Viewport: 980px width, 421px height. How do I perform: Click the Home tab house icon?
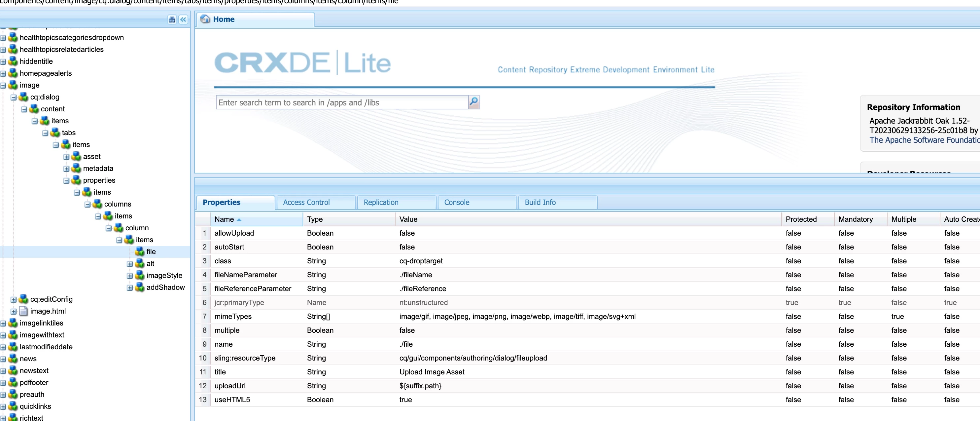(205, 19)
